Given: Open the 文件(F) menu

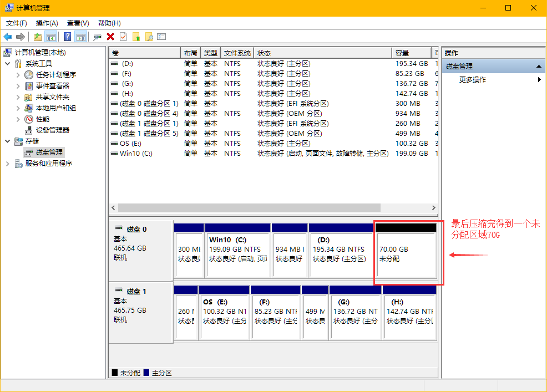Looking at the screenshot, I should (x=17, y=23).
